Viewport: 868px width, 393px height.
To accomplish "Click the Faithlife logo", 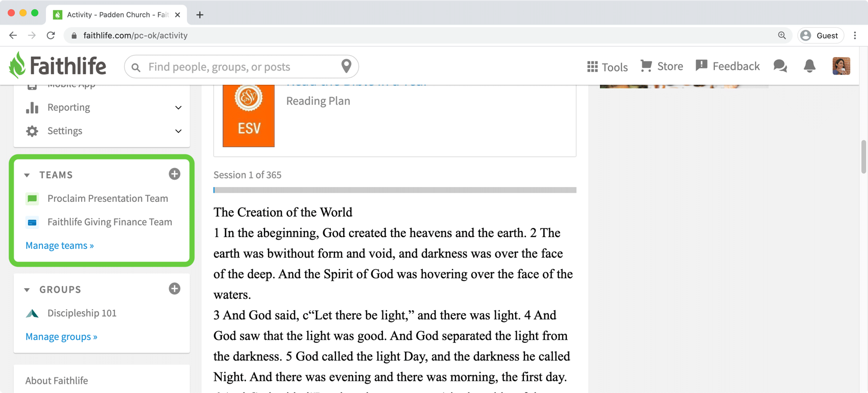I will pos(58,66).
